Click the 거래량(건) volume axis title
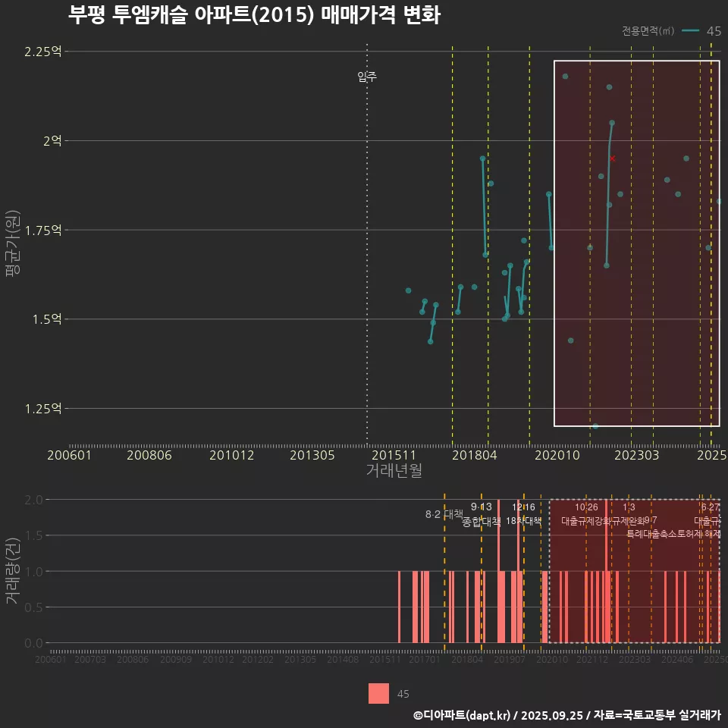Screen dimensions: 728x728 tap(12, 571)
